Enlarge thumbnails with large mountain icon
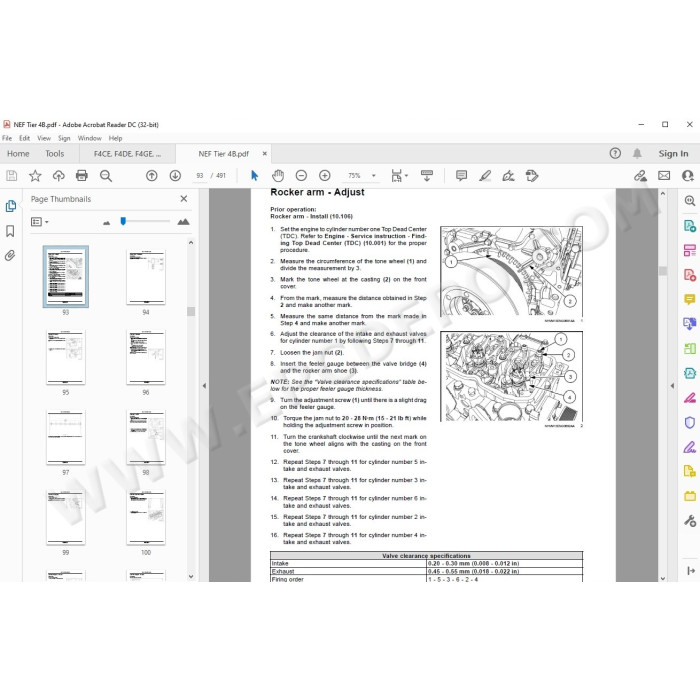The height and width of the screenshot is (700, 700). (x=183, y=221)
